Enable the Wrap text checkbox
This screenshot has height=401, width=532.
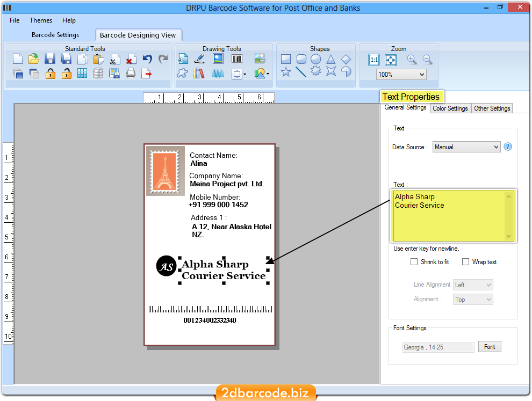465,261
